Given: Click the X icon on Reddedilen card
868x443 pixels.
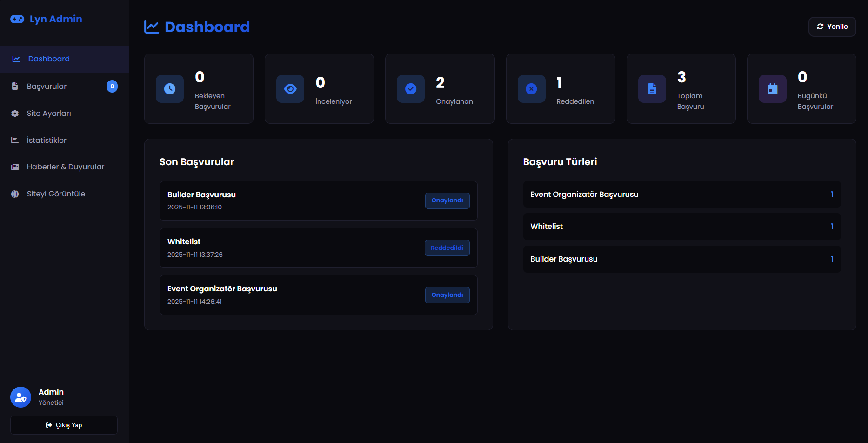Looking at the screenshot, I should click(531, 89).
